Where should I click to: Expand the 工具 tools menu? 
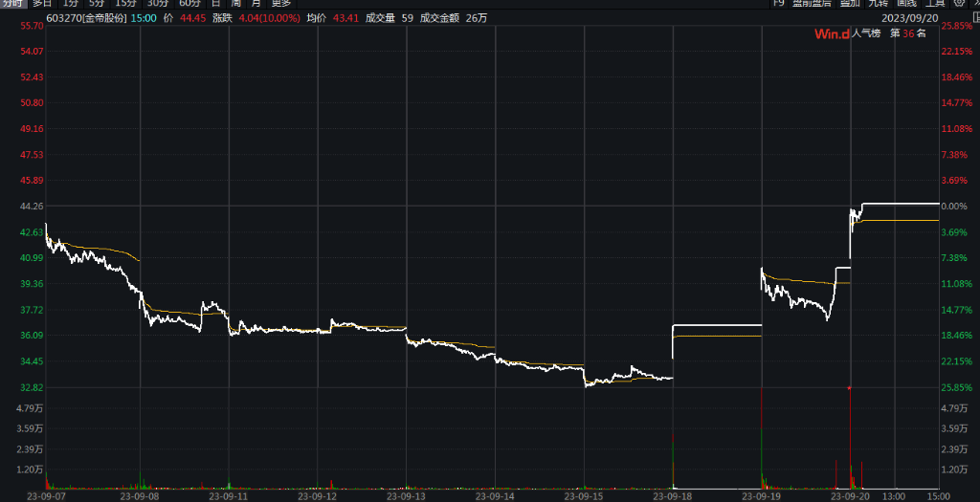click(935, 4)
